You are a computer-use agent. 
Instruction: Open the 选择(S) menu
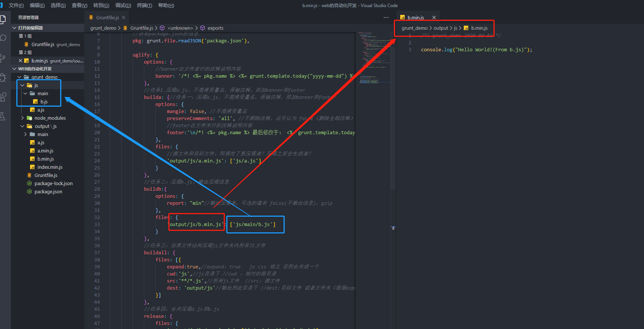[x=58, y=5]
